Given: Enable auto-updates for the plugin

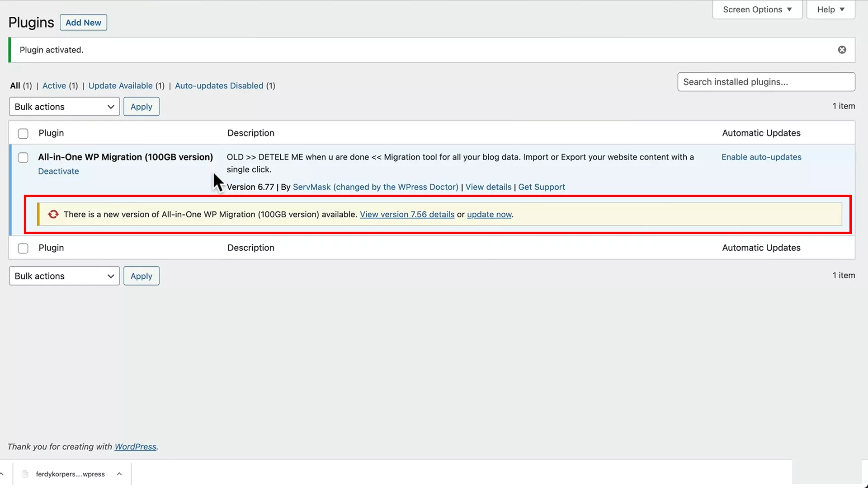Looking at the screenshot, I should click(761, 157).
